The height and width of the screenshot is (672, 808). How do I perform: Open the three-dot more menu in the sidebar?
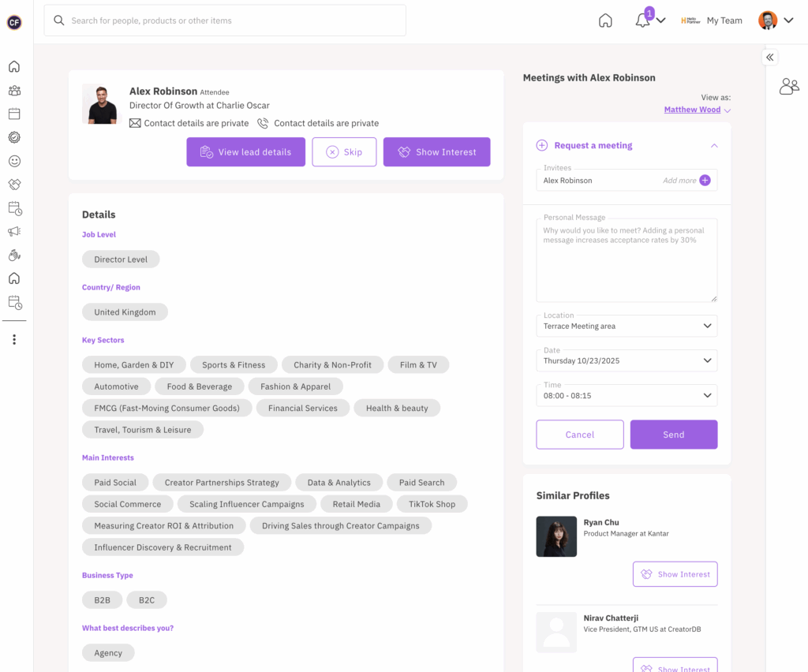[14, 340]
